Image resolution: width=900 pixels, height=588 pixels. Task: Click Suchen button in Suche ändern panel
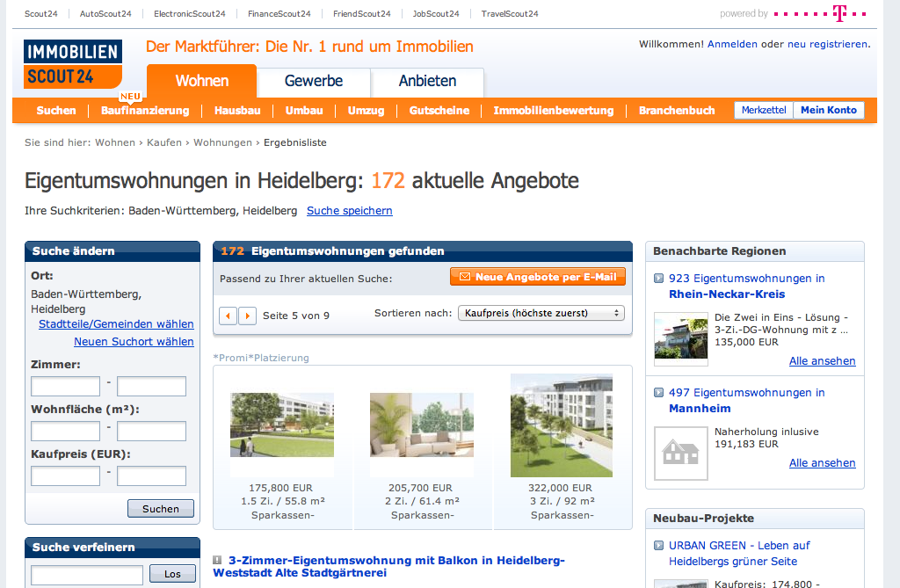click(161, 509)
